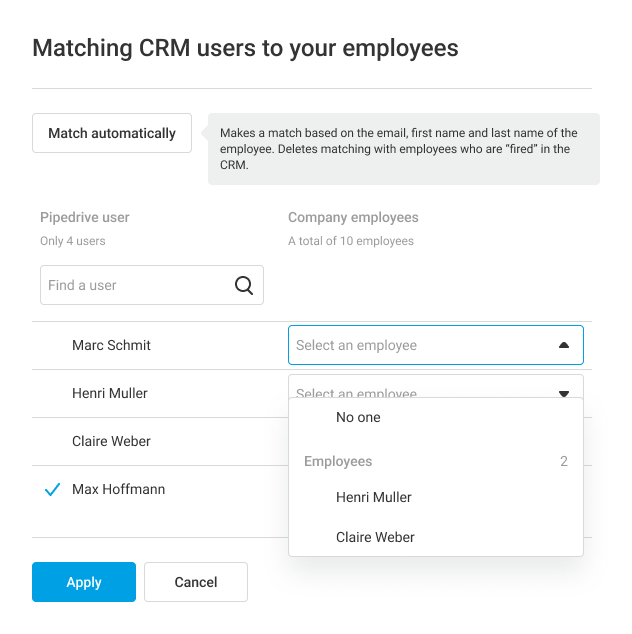Select Henri Muller in the Pipedrive user list

coord(110,393)
